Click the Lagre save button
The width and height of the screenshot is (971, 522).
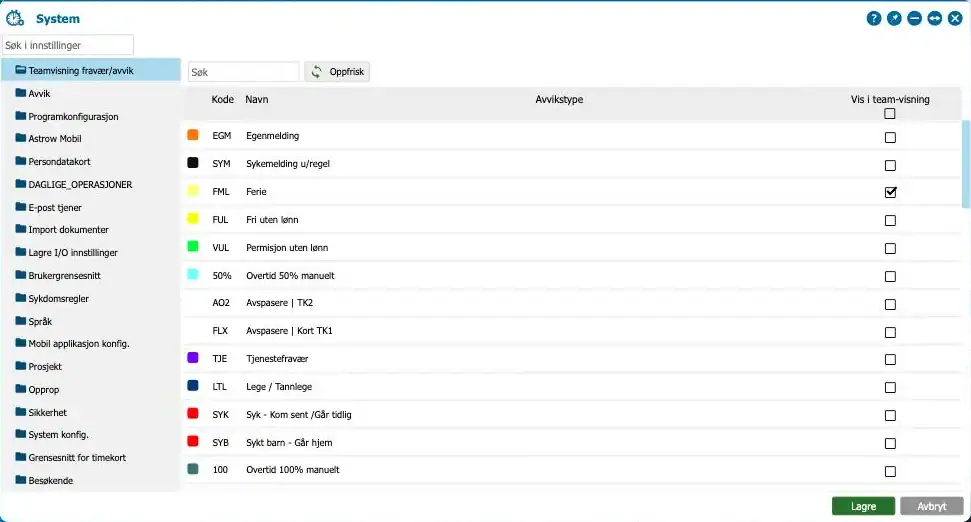coord(863,506)
